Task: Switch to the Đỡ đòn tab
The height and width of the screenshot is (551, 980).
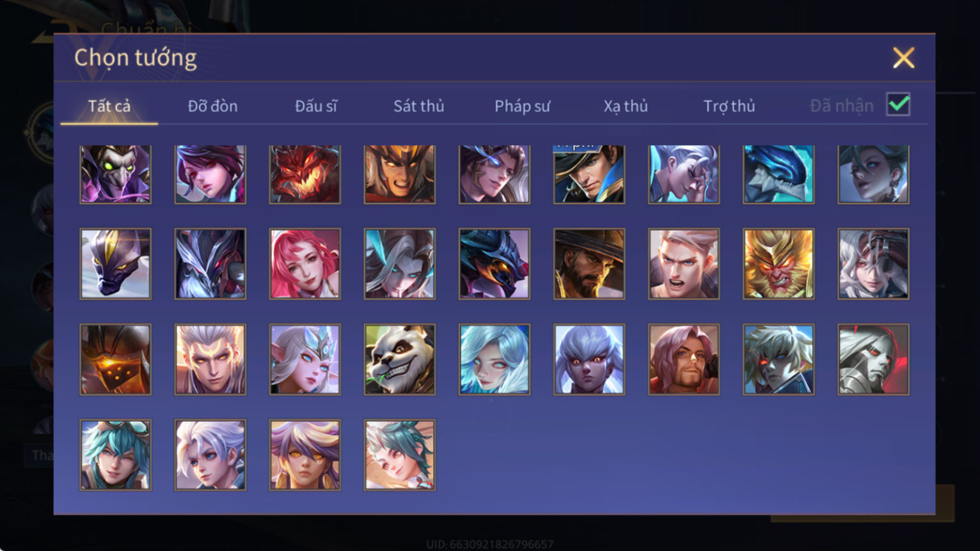Action: [213, 106]
